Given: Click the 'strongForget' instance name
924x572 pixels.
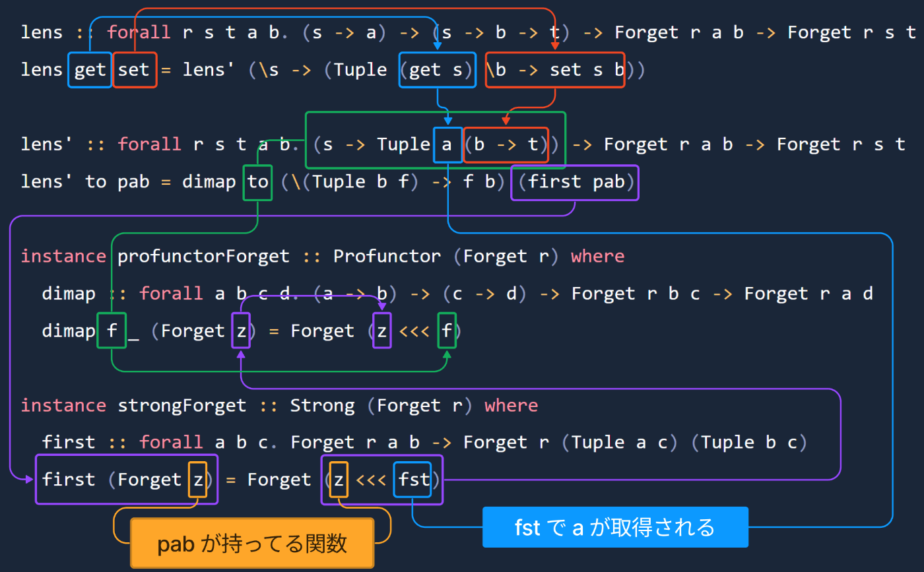Looking at the screenshot, I should pos(181,405).
